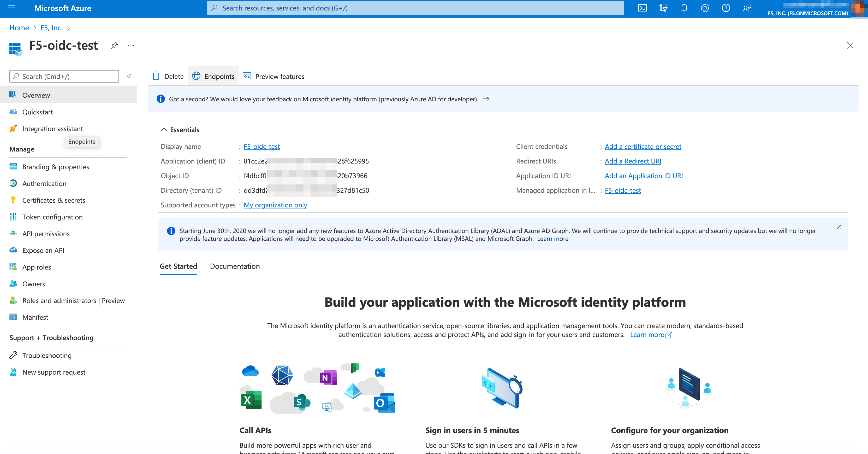Switch to the Documentation tab
The height and width of the screenshot is (454, 868).
tap(235, 266)
